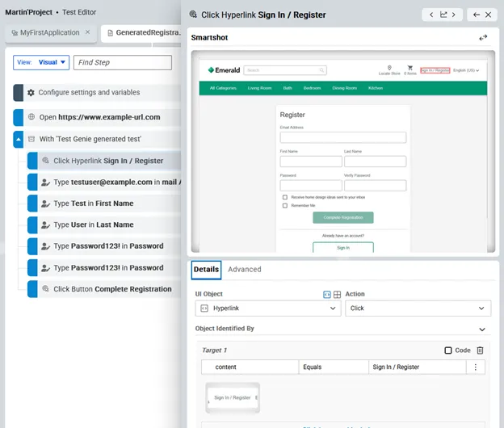Image resolution: width=504 pixels, height=428 pixels.
Task: Go to next step with right chevron
Action: tap(454, 15)
